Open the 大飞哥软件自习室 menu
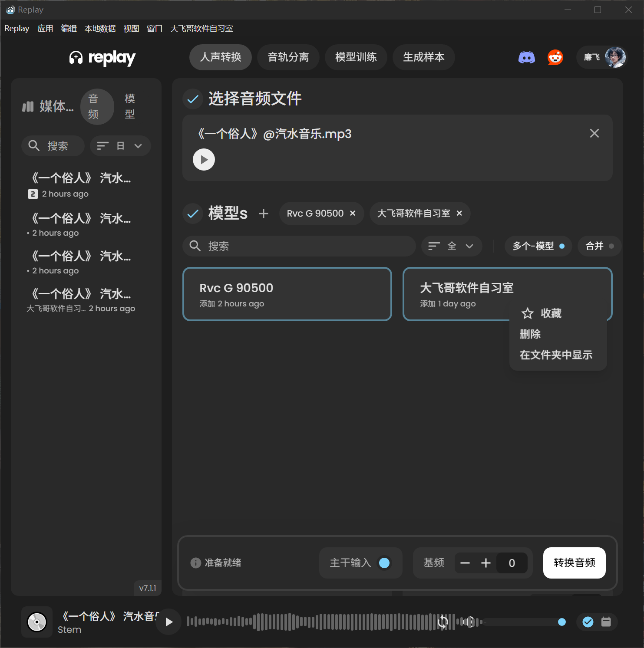Image resolution: width=644 pixels, height=648 pixels. point(201,29)
